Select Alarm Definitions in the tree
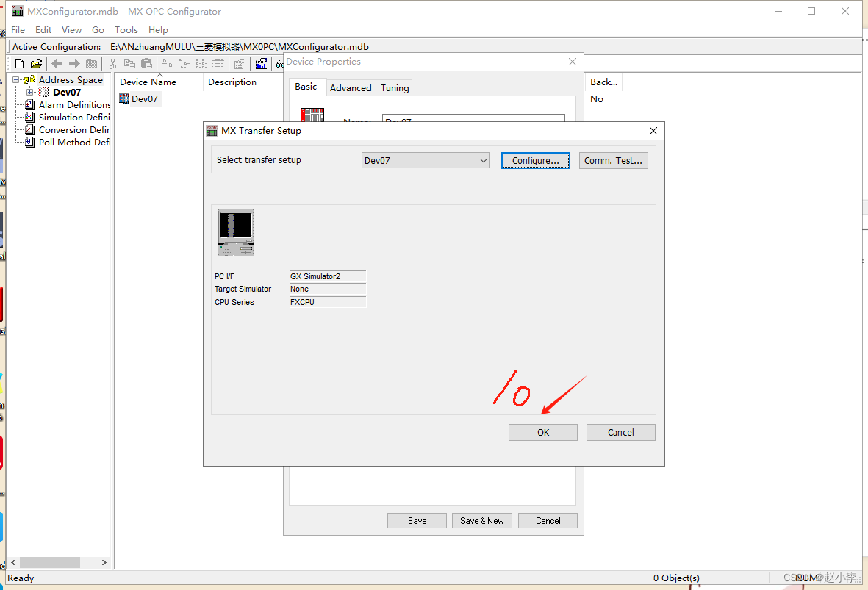 click(x=74, y=104)
